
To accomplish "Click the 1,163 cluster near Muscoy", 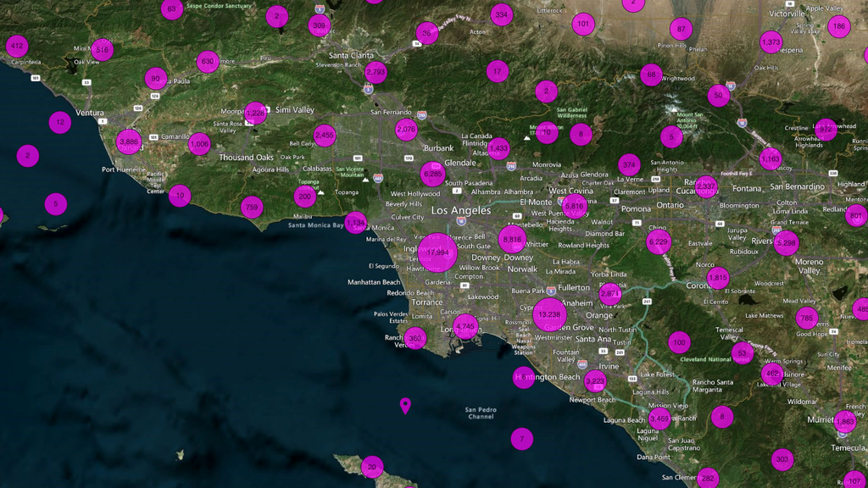I will pyautogui.click(x=770, y=159).
